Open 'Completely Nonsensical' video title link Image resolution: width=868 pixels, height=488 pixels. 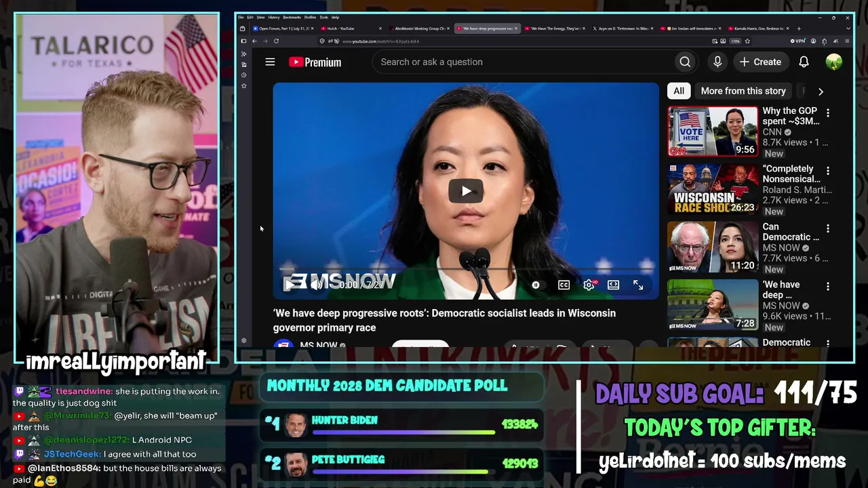pos(791,174)
